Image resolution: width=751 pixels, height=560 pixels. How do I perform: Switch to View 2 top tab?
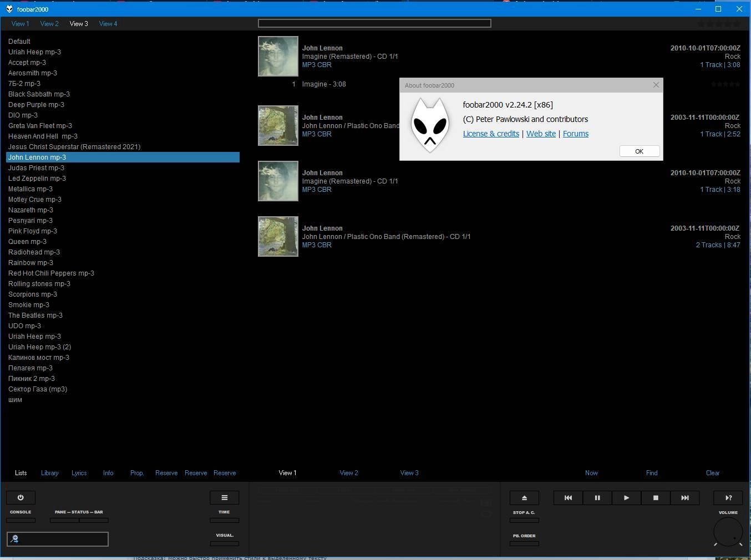(x=49, y=24)
